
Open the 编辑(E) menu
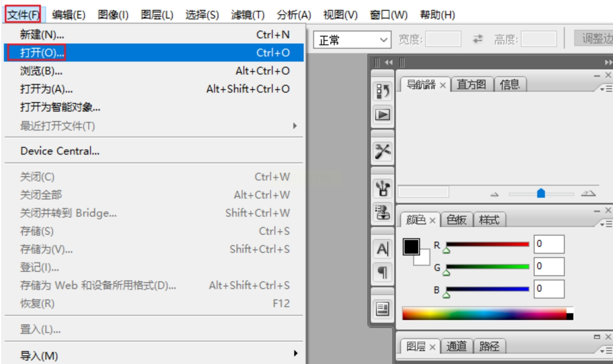[68, 15]
